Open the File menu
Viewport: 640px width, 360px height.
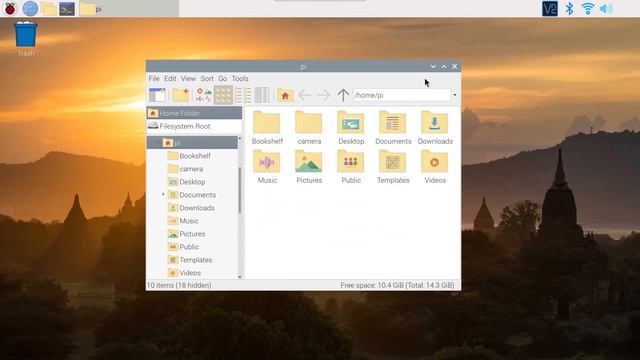pos(154,78)
